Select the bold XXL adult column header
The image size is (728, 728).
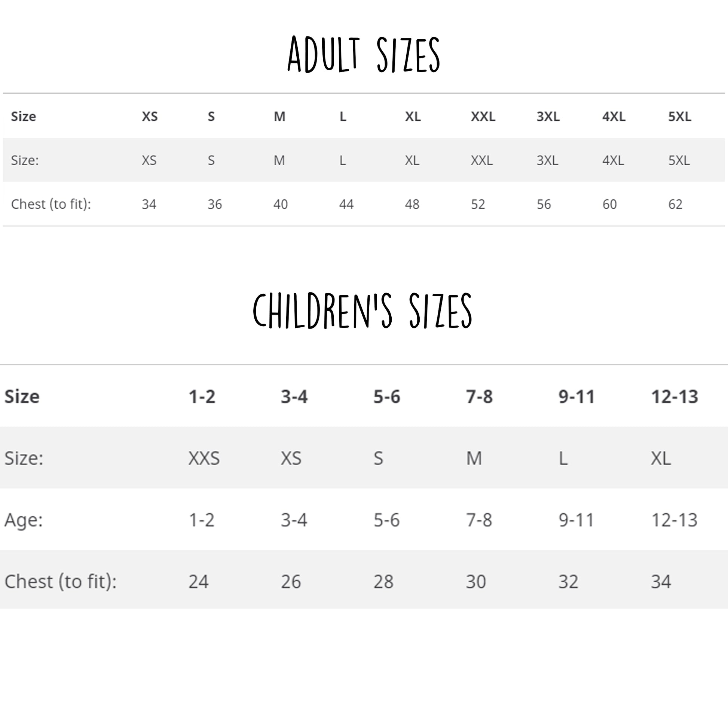(x=483, y=117)
